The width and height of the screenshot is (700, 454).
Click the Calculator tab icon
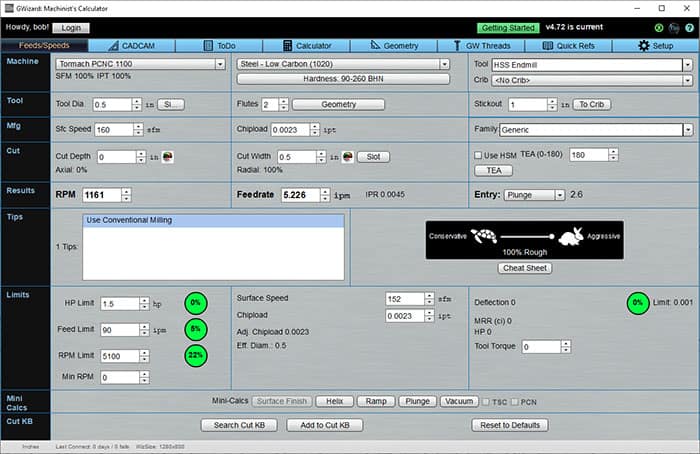tap(288, 46)
